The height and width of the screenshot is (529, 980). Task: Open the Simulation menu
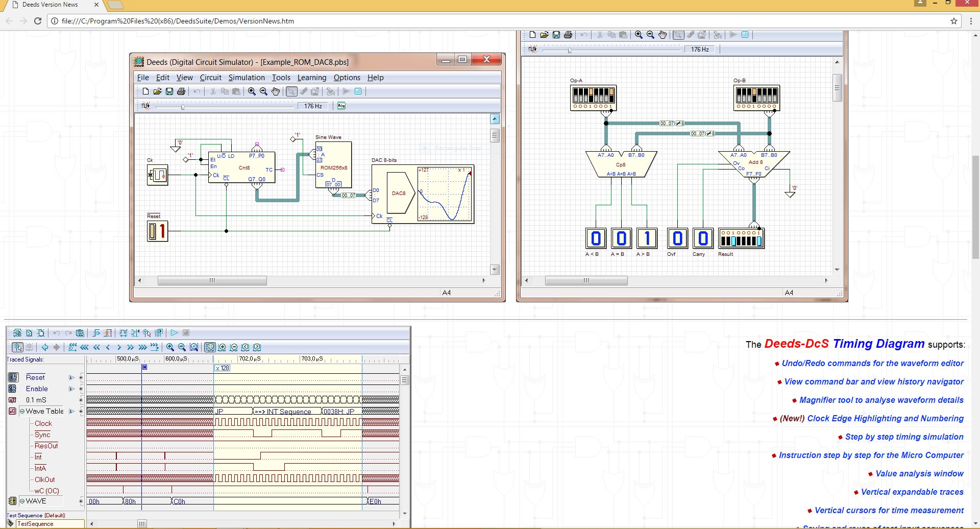click(247, 78)
